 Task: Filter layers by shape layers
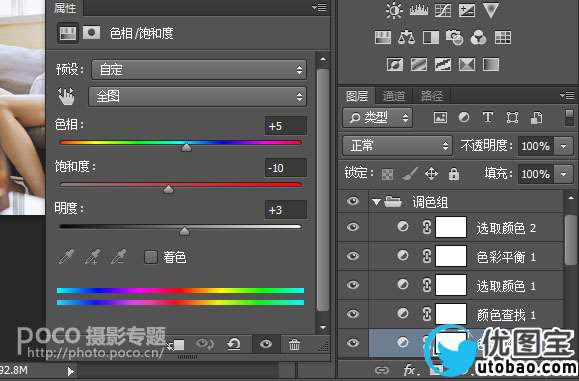[x=512, y=118]
